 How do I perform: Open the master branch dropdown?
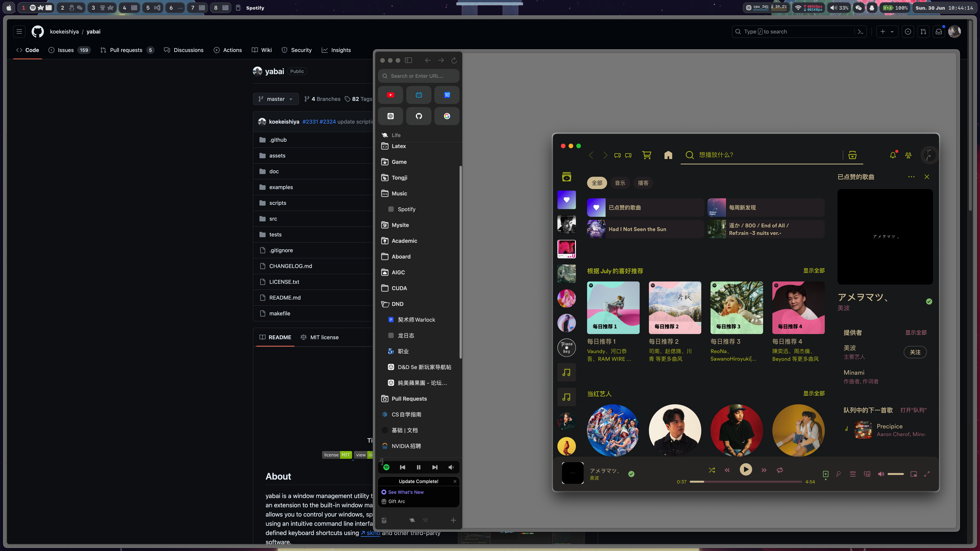tap(276, 99)
